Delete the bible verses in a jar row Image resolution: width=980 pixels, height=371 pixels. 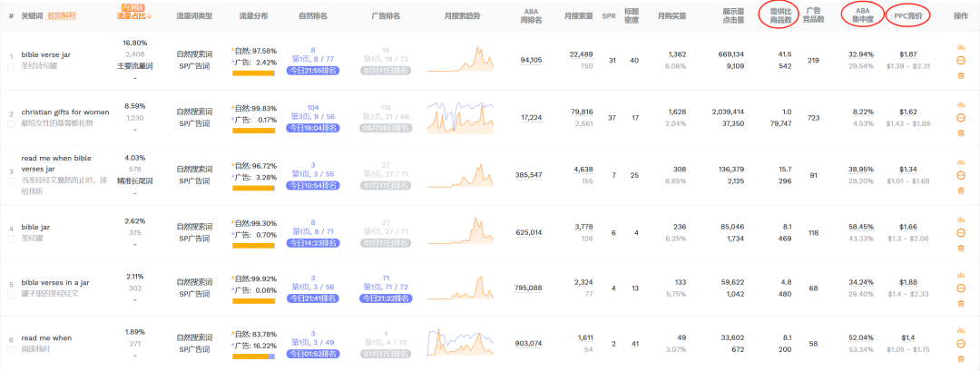[961, 304]
